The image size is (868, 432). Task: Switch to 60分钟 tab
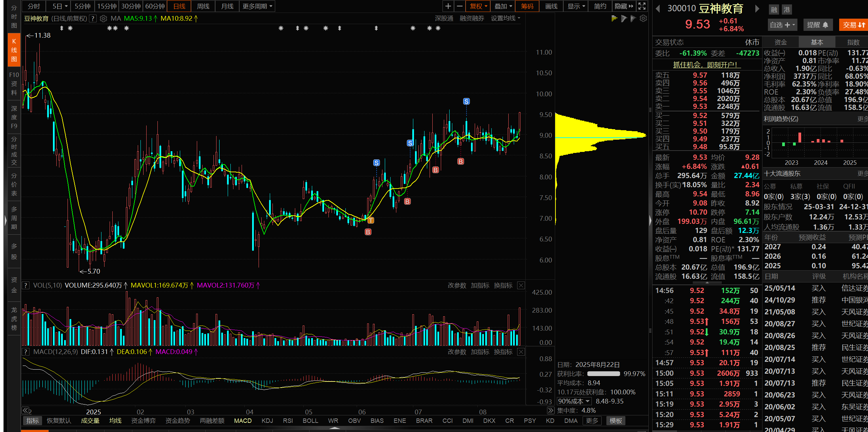155,6
